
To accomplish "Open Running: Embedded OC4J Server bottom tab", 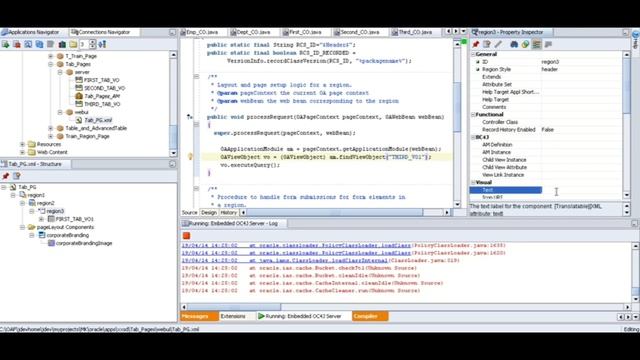I will (x=303, y=316).
